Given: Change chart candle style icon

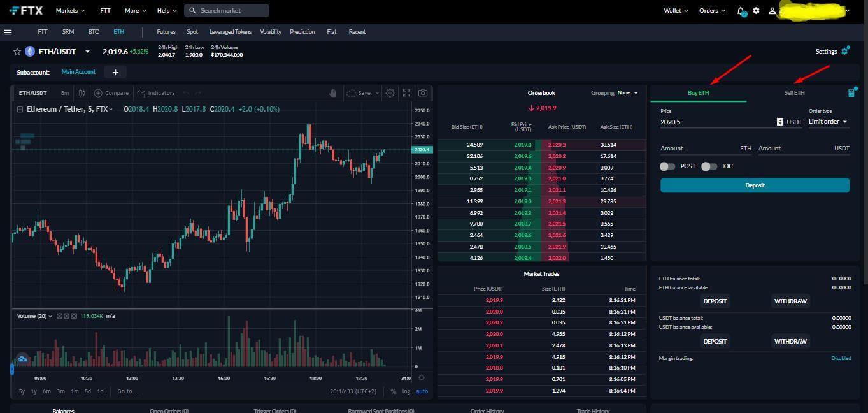Looking at the screenshot, I should [x=82, y=93].
